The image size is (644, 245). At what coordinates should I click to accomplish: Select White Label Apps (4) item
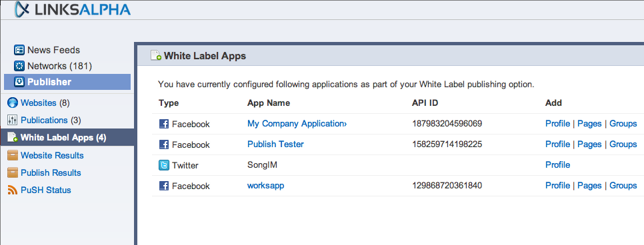click(x=67, y=137)
